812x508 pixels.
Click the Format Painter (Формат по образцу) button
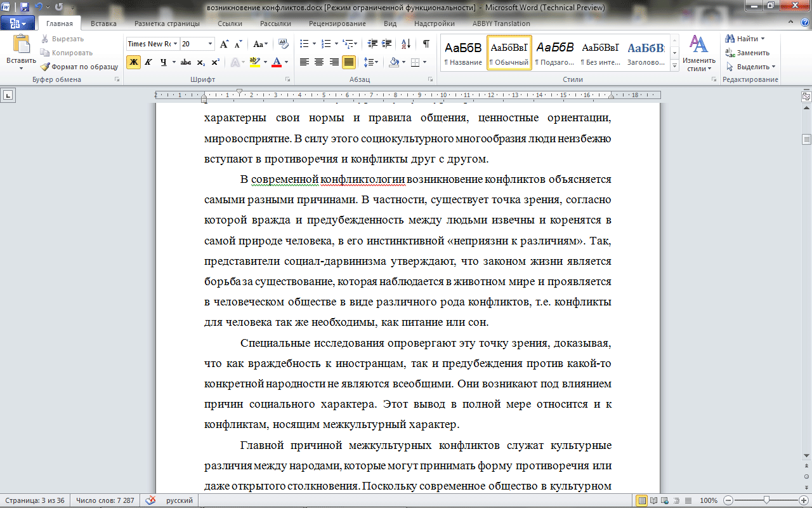[x=79, y=67]
